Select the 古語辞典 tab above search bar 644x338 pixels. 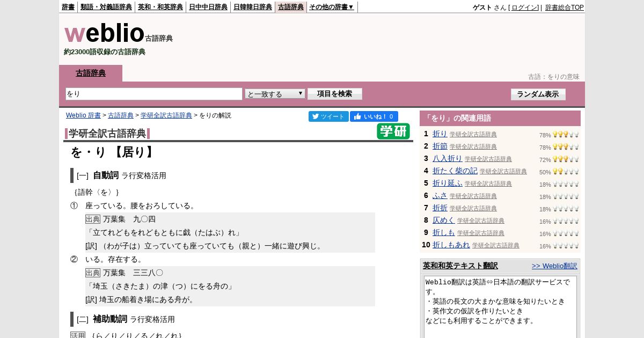coord(91,74)
